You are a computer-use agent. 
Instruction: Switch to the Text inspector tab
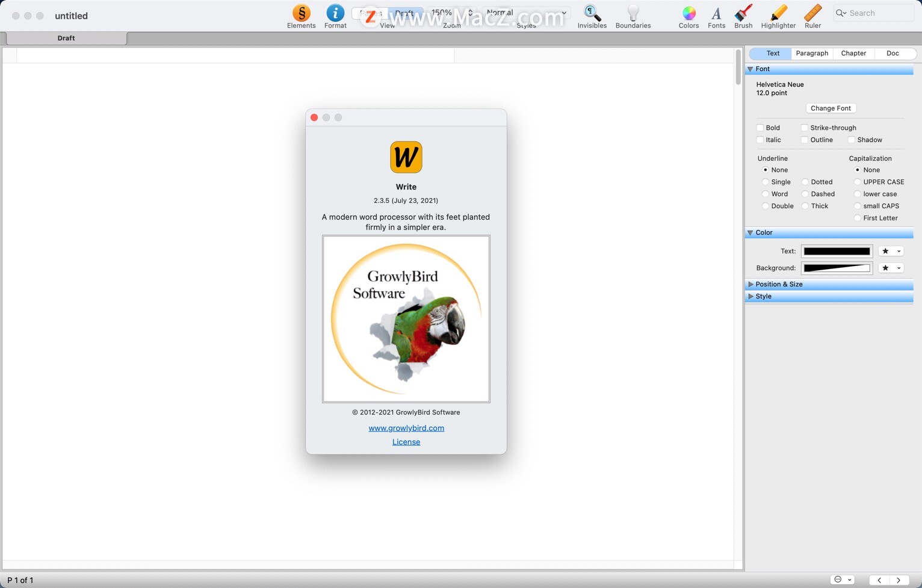point(773,54)
